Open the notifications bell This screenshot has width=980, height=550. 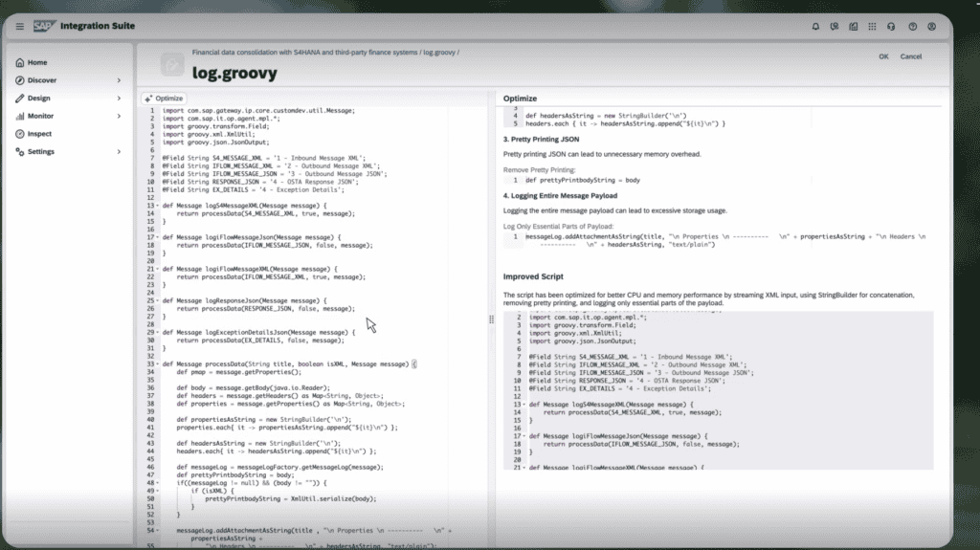pos(815,26)
